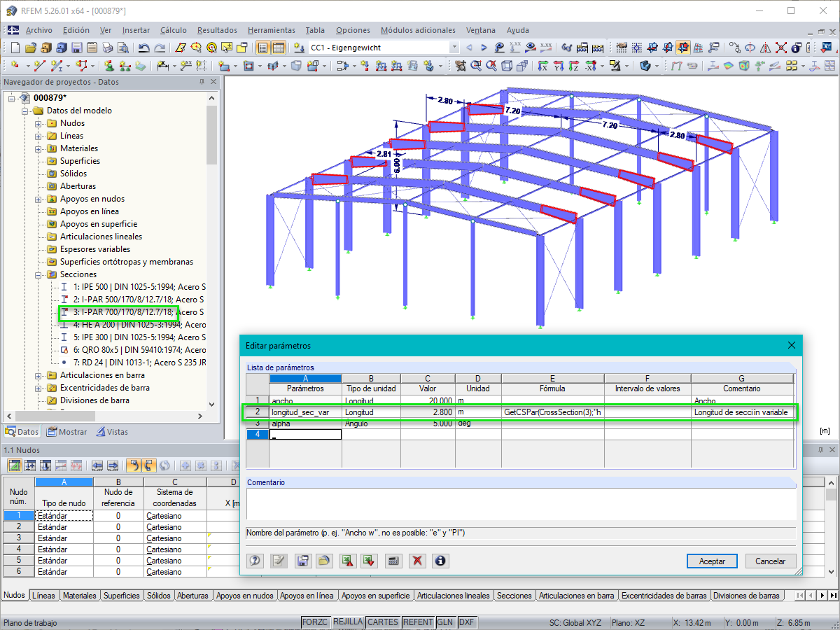Click the edit note icon in parameters dialog
This screenshot has width=840, height=630.
(279, 561)
